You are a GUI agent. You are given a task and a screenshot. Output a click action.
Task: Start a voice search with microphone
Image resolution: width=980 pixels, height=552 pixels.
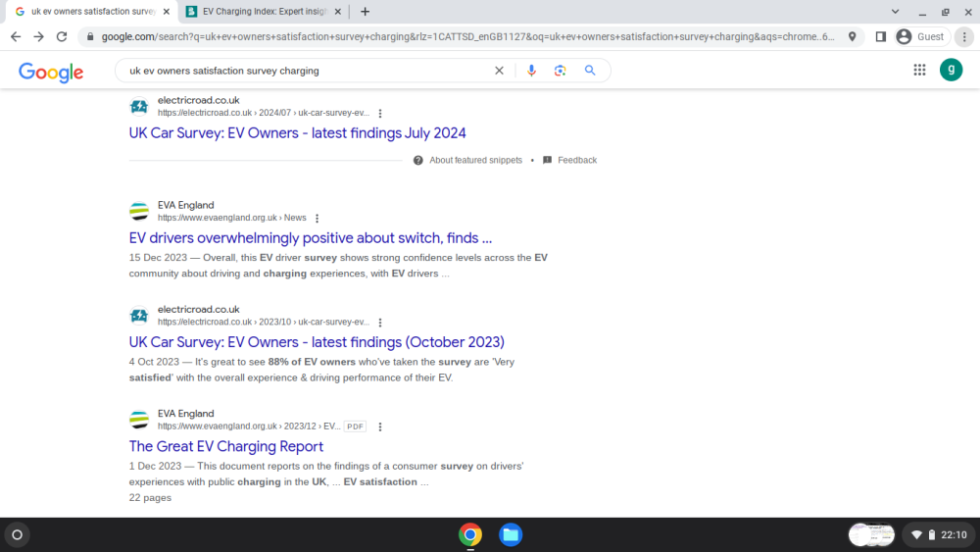(531, 71)
